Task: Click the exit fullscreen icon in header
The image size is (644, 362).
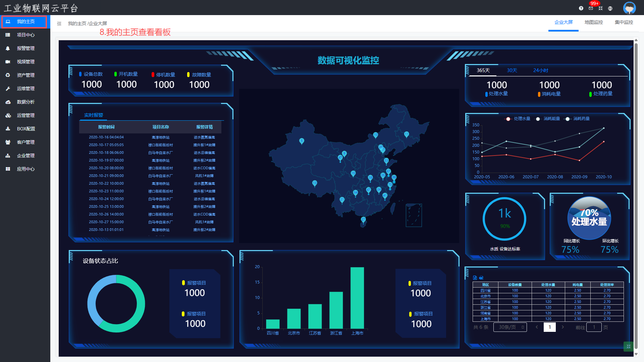Action: [600, 8]
